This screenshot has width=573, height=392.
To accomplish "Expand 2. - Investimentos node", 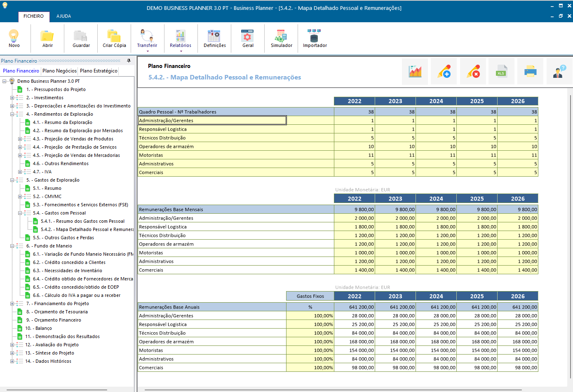I will 12,98.
